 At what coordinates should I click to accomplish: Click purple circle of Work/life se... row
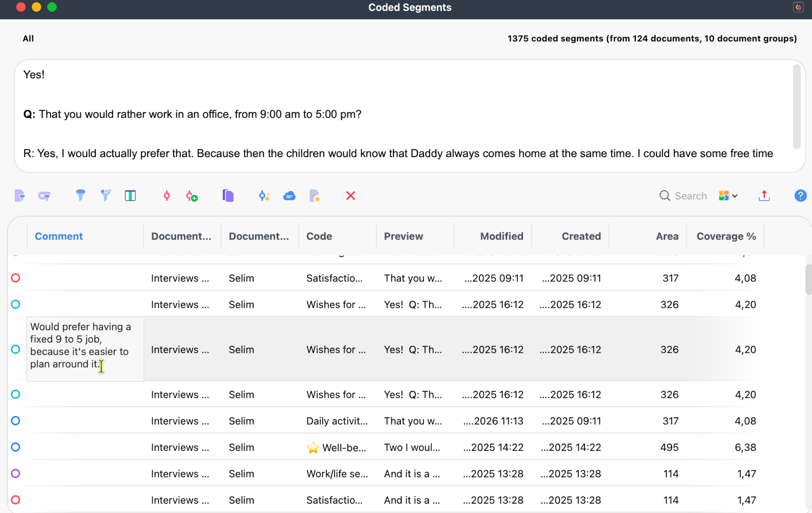tap(15, 474)
